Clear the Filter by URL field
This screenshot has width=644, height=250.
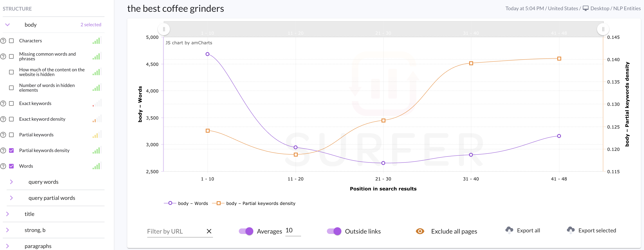pos(209,231)
